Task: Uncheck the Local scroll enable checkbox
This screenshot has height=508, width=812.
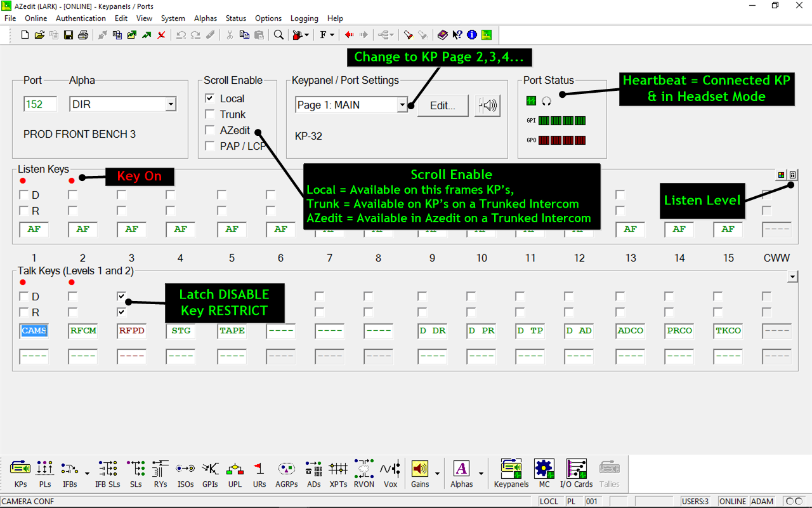Action: [209, 98]
